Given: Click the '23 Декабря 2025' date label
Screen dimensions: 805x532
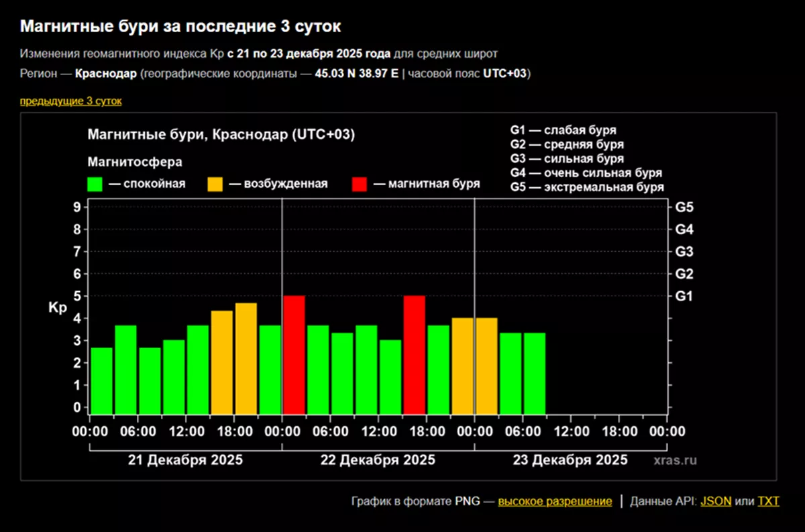Looking at the screenshot, I should click(570, 460).
